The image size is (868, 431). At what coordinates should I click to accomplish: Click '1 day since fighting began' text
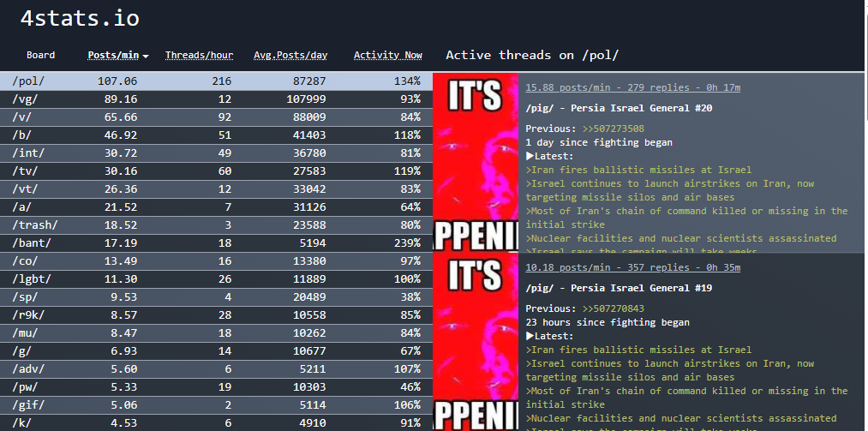coord(599,142)
